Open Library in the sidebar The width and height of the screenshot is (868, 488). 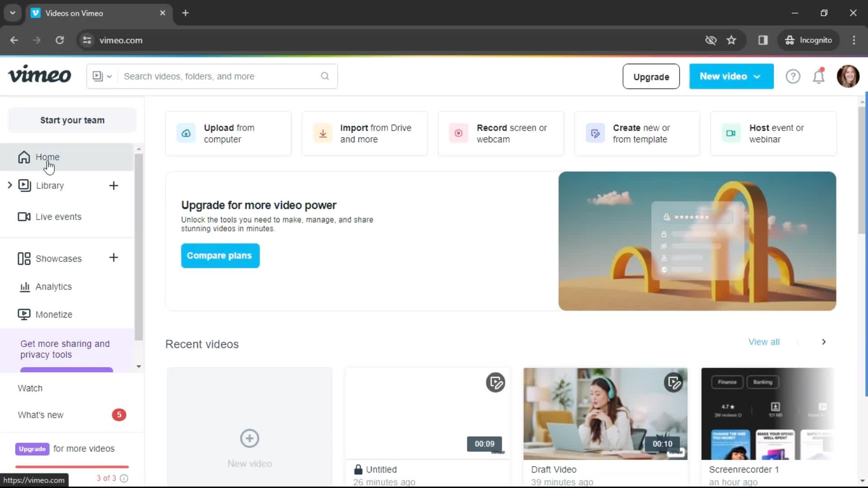click(50, 186)
